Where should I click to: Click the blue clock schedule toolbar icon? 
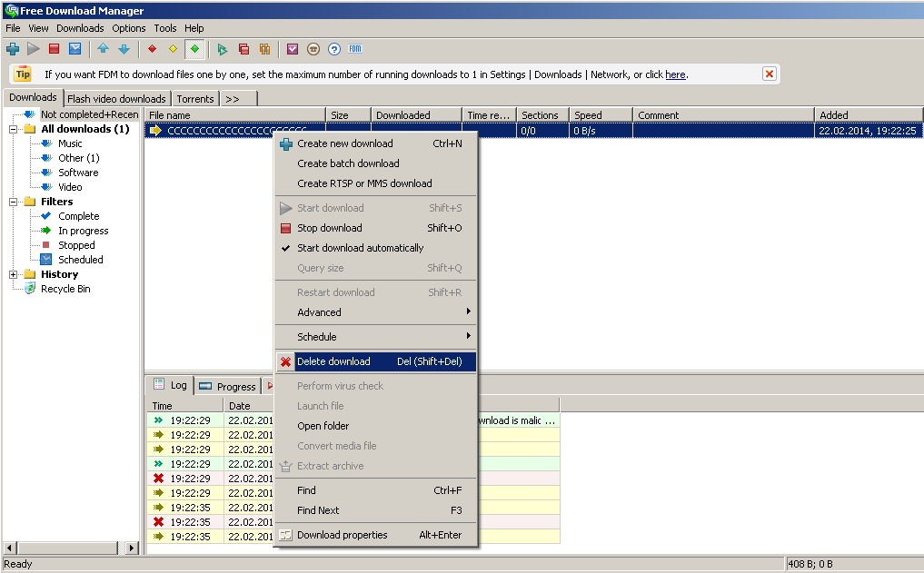pos(75,49)
